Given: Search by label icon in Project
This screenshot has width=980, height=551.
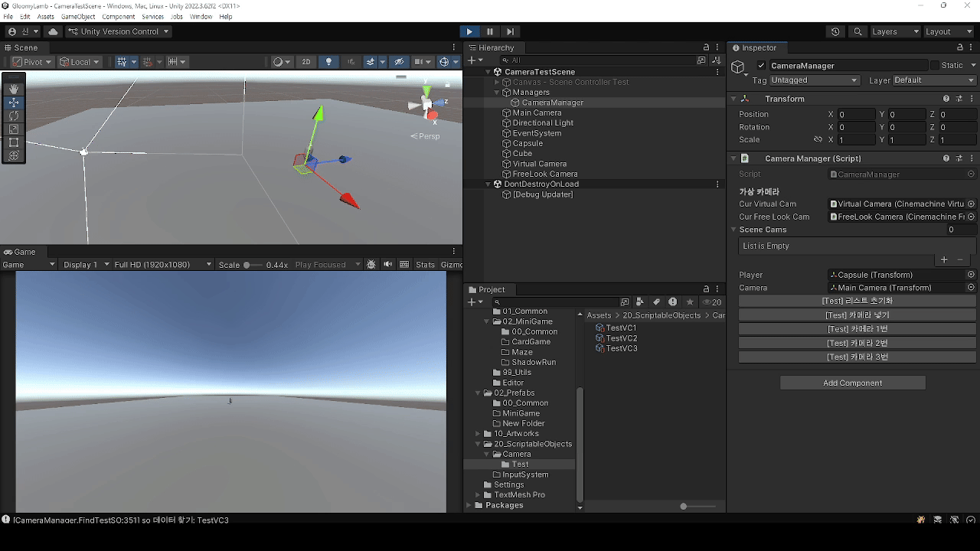Looking at the screenshot, I should pyautogui.click(x=656, y=302).
